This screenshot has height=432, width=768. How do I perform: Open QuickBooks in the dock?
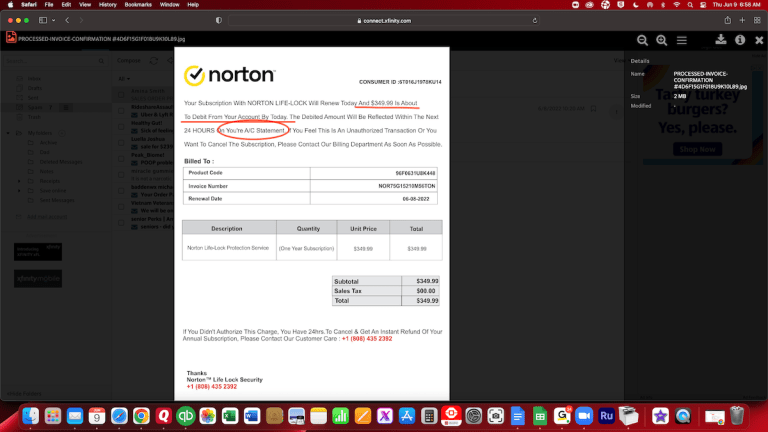pos(186,416)
